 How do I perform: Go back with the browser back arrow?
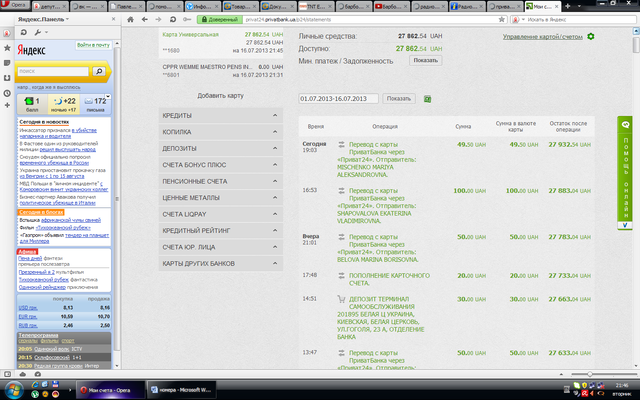click(x=144, y=19)
